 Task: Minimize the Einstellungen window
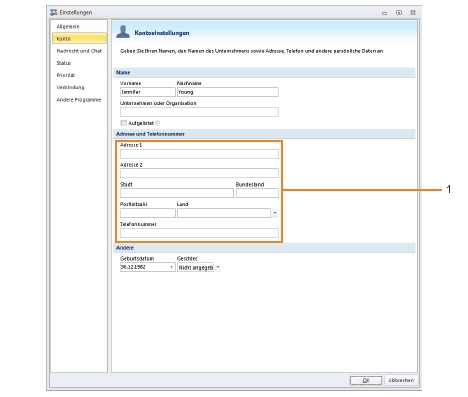click(x=384, y=13)
